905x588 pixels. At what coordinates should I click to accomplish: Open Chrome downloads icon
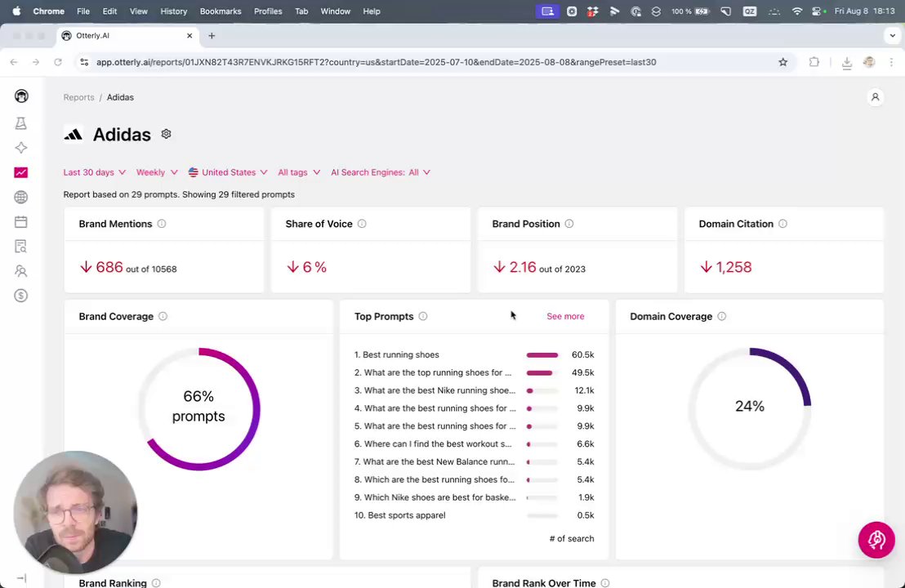click(847, 62)
